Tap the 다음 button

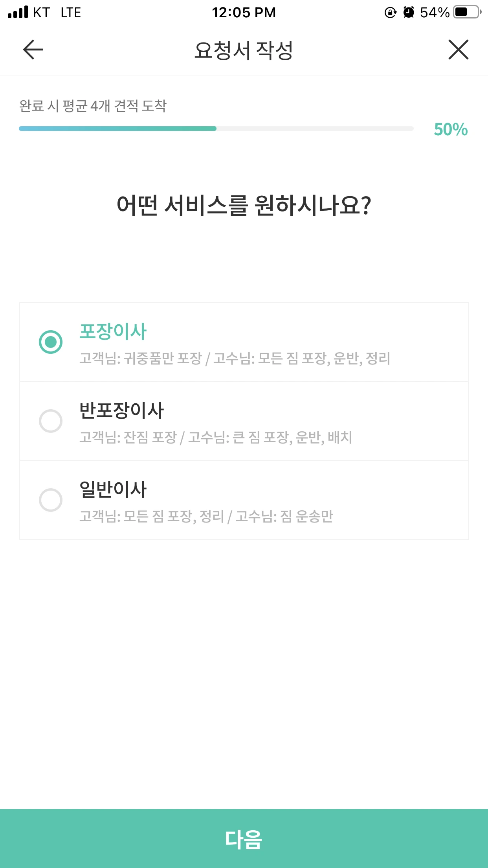(x=244, y=839)
